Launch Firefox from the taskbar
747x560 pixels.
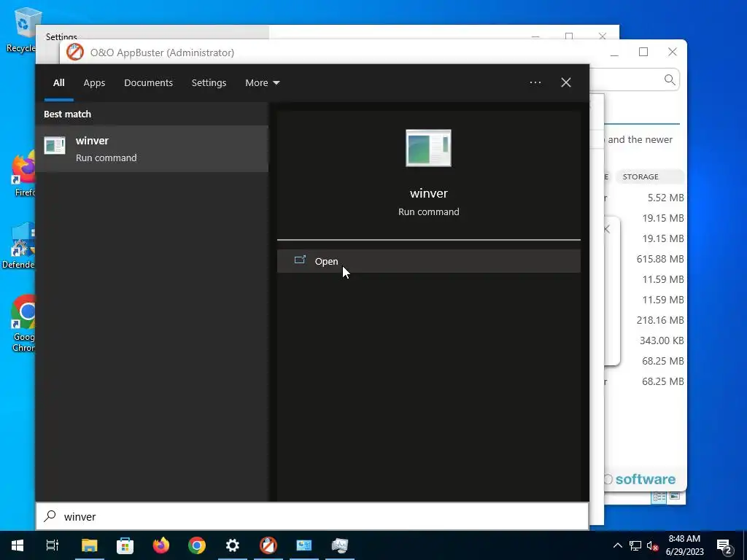point(161,545)
